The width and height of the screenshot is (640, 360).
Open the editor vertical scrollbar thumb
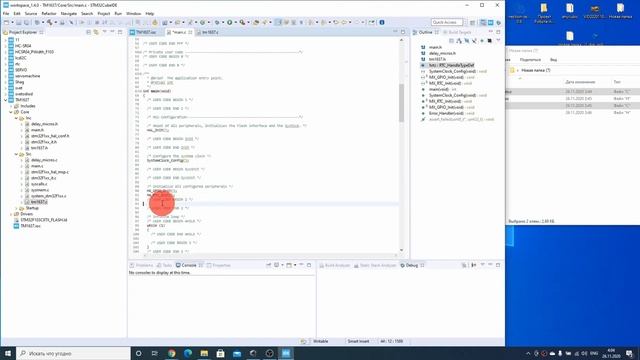402,103
